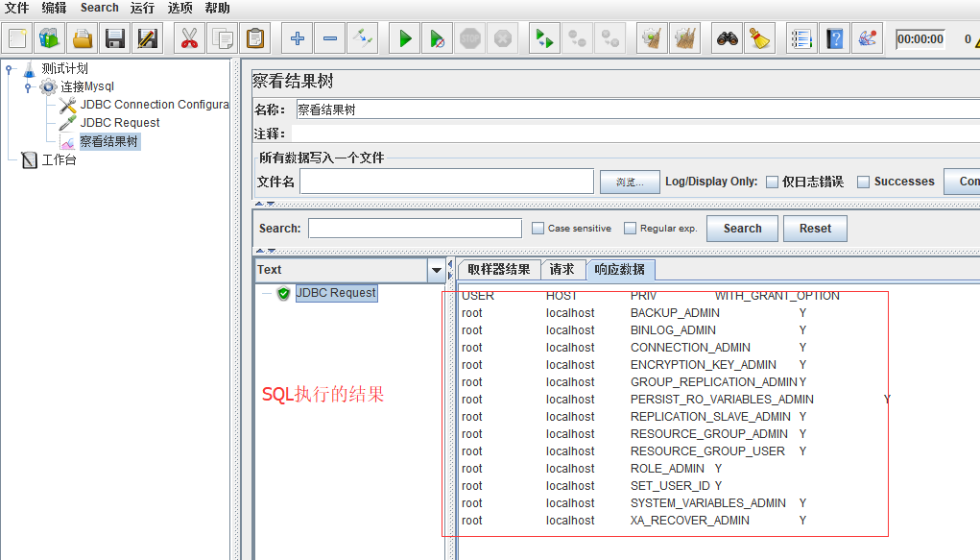Click the 00:00:00 timer display
The width and height of the screenshot is (980, 560).
coord(920,39)
